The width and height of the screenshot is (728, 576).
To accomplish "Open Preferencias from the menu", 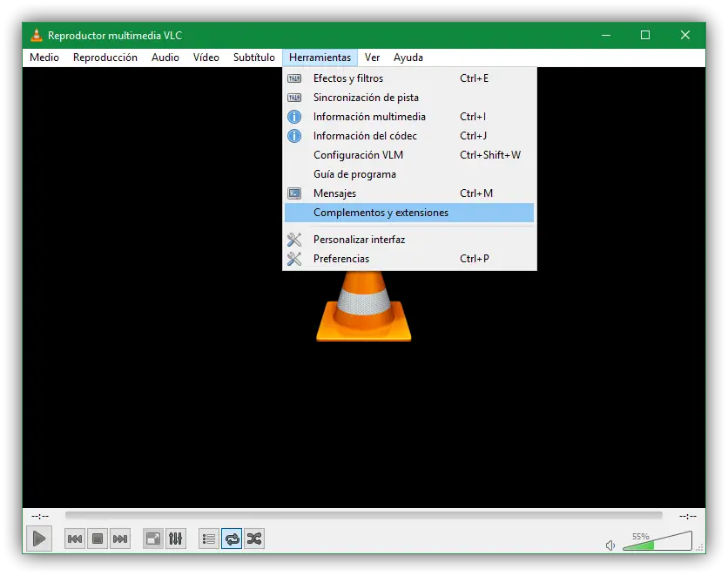I will coord(409,258).
